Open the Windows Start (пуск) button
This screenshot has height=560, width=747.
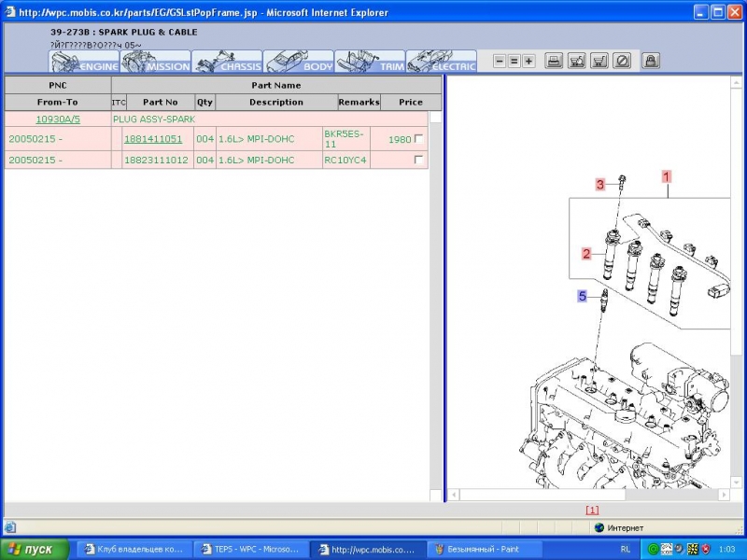[x=35, y=549]
